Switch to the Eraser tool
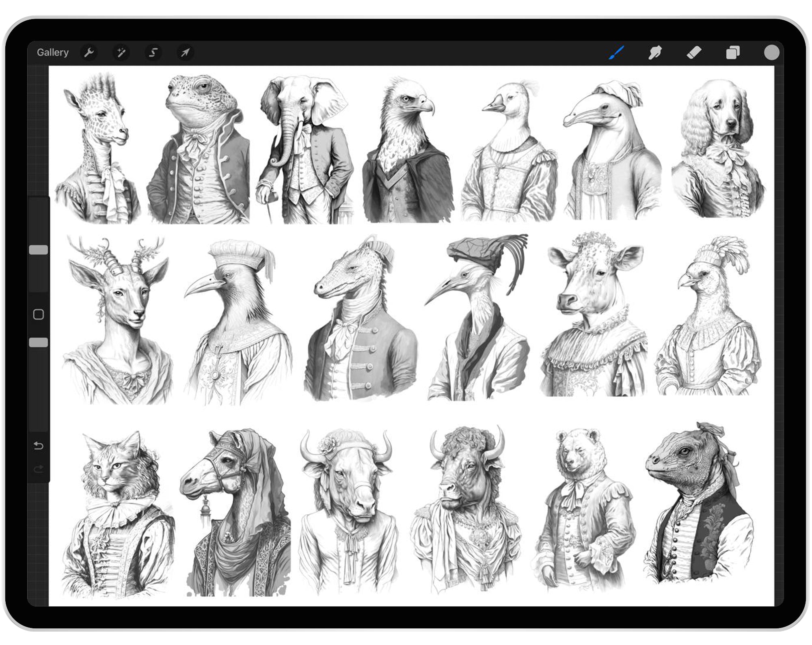Image resolution: width=812 pixels, height=645 pixels. pos(694,52)
